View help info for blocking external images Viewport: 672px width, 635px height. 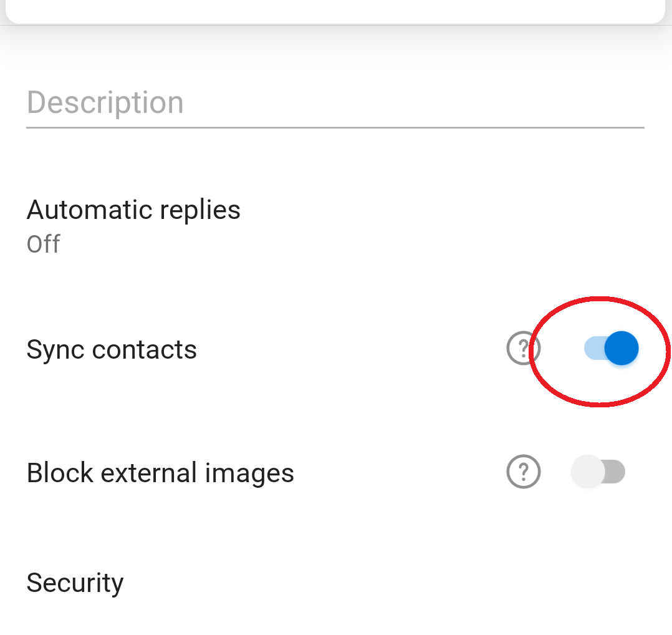pyautogui.click(x=523, y=472)
